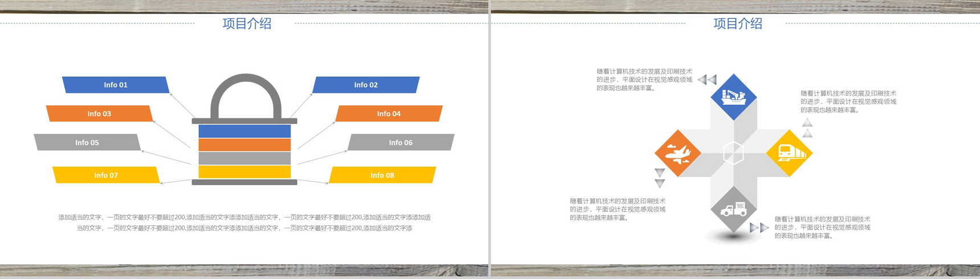Viewport: 980px width, 279px height.
Task: Click the hexagon cube outline at cross center
Action: (x=733, y=153)
